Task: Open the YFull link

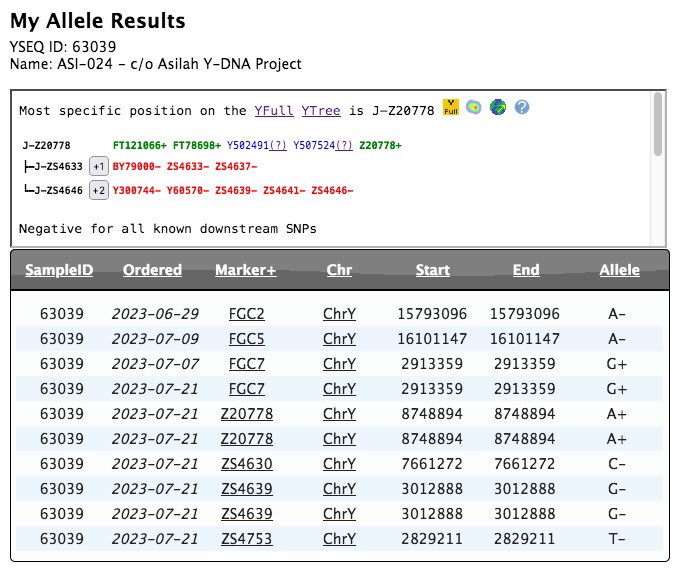Action: 274,111
